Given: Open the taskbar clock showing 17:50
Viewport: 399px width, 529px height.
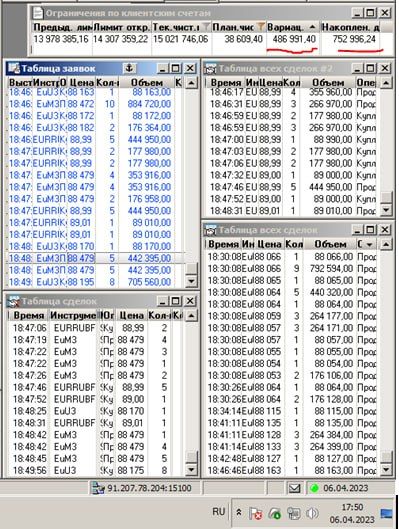Looking at the screenshot, I should pyautogui.click(x=352, y=513).
